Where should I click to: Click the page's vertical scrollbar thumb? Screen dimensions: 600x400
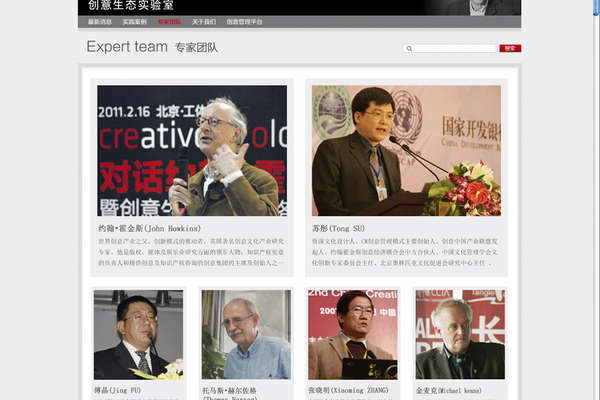pyautogui.click(x=596, y=7)
